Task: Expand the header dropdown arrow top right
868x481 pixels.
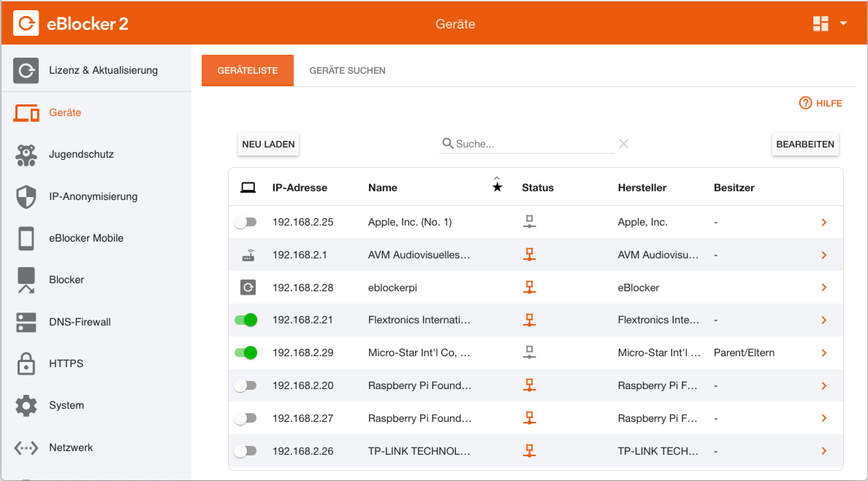Action: (x=843, y=23)
